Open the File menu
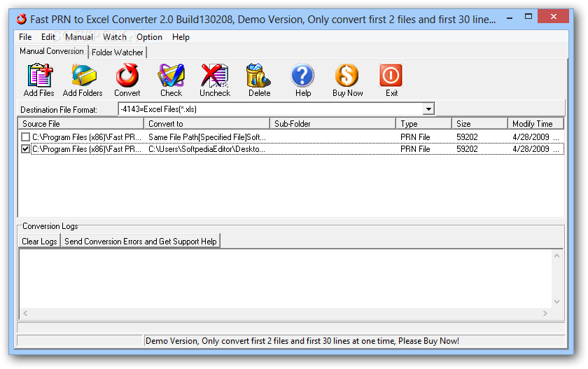This screenshot has width=588, height=369. (25, 37)
